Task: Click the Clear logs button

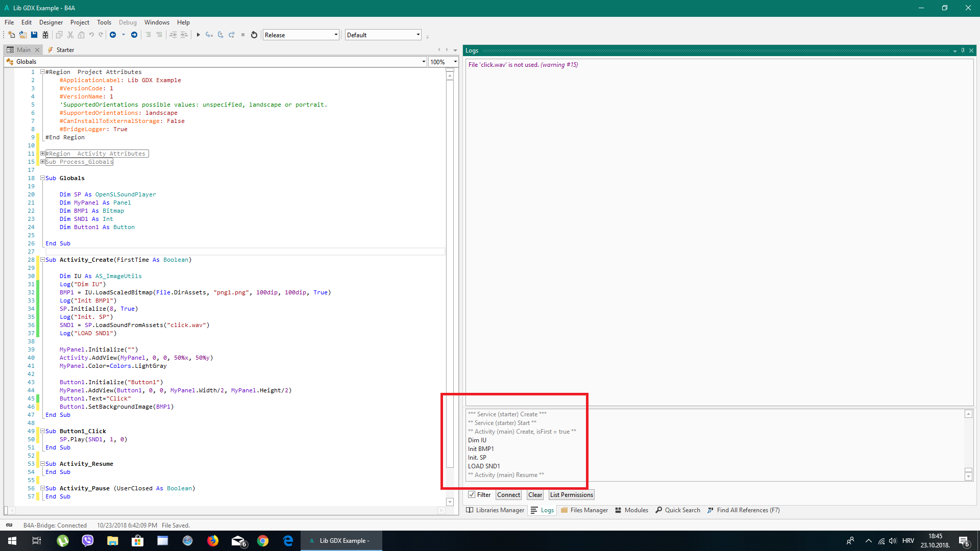Action: pyautogui.click(x=535, y=494)
